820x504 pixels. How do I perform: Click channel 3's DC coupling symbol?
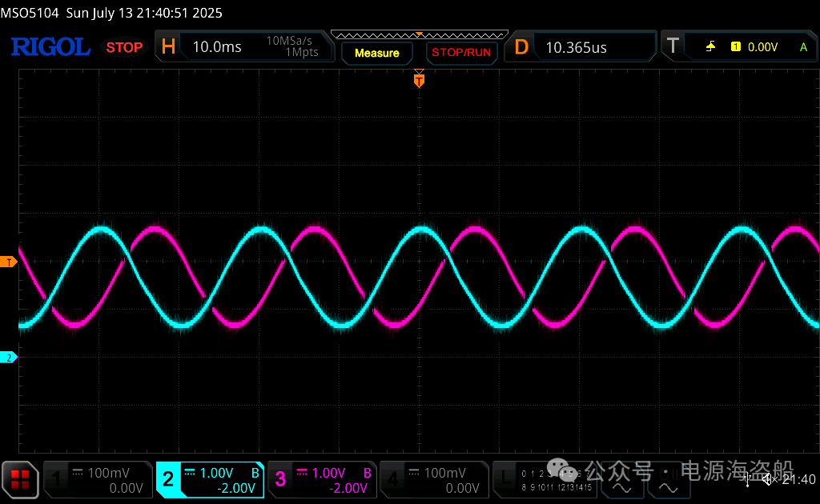pyautogui.click(x=302, y=472)
